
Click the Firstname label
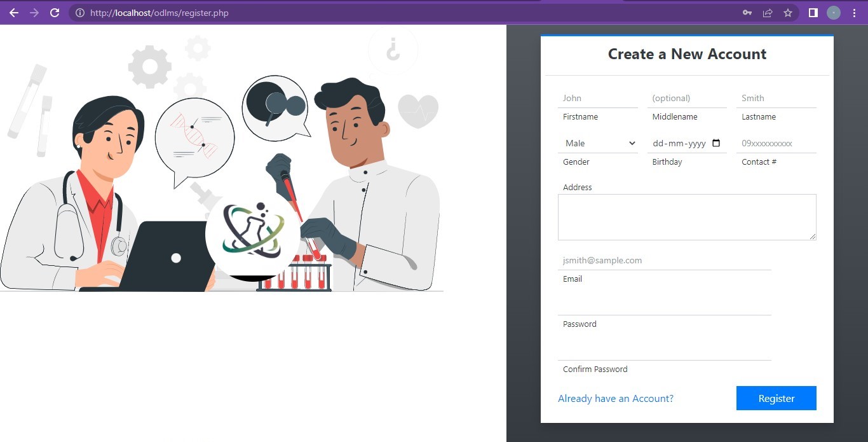[580, 117]
